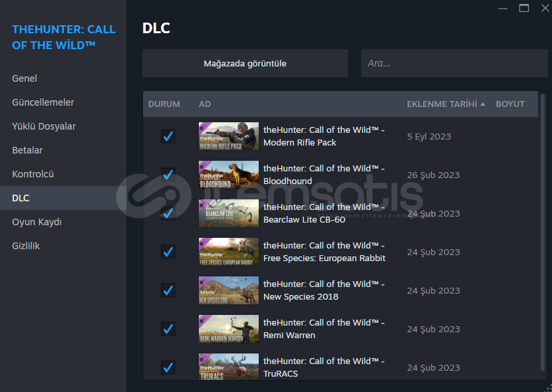Sort the list by DURUM column
Screen dimensions: 552x392
tap(164, 104)
